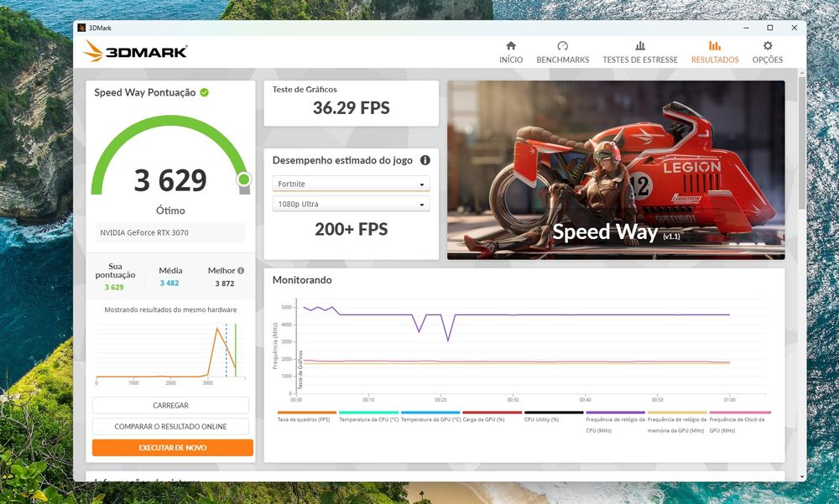Click the green validation checkmark icon
Screen dimensions: 839x504
pyautogui.click(x=205, y=92)
